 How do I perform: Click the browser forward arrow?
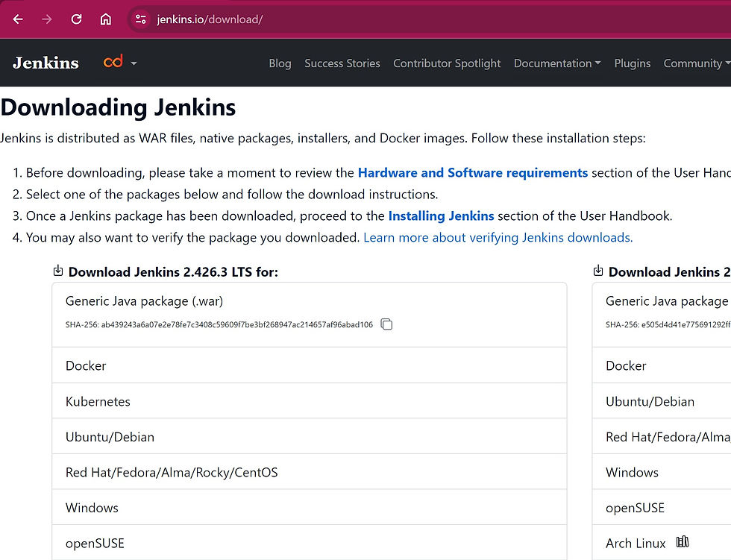[46, 19]
